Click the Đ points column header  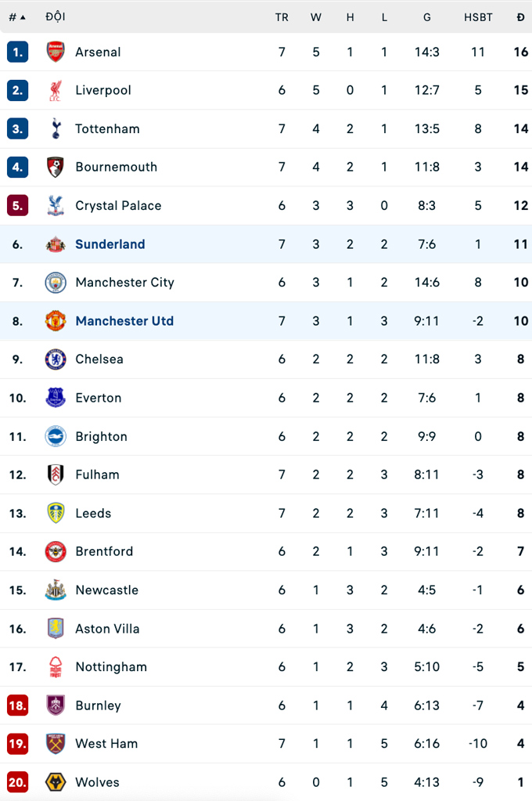point(521,17)
